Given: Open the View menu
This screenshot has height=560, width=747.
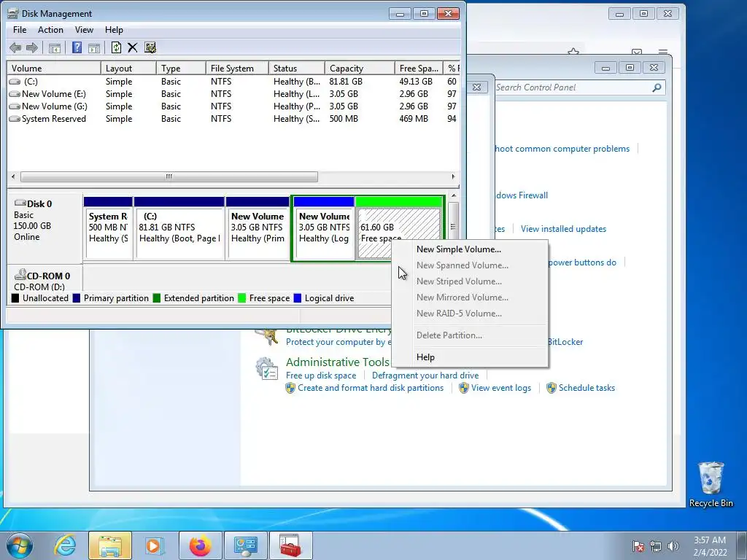Looking at the screenshot, I should pos(84,29).
